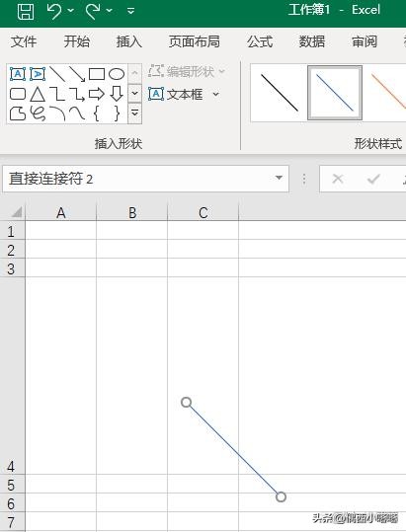Click the formula bar confirm checkmark

[x=373, y=179]
